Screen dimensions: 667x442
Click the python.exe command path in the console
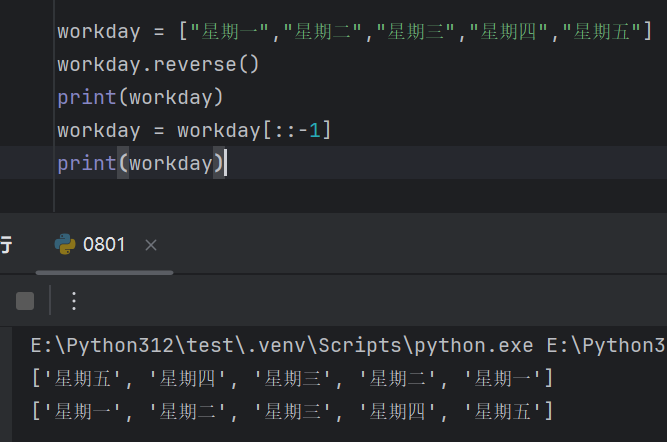pyautogui.click(x=282, y=345)
